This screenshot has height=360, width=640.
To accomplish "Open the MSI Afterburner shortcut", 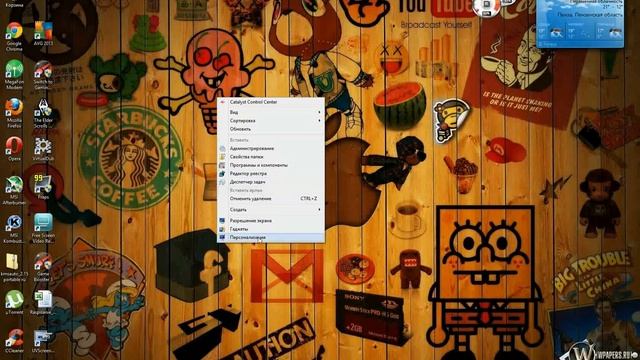I will [14, 190].
